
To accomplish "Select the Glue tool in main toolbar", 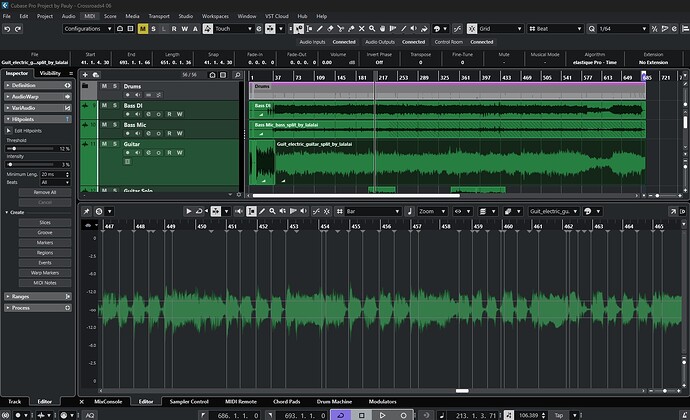I will pos(351,29).
